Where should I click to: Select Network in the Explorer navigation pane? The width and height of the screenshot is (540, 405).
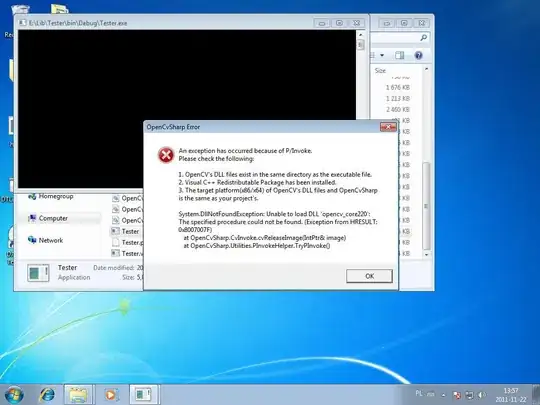pyautogui.click(x=46, y=240)
